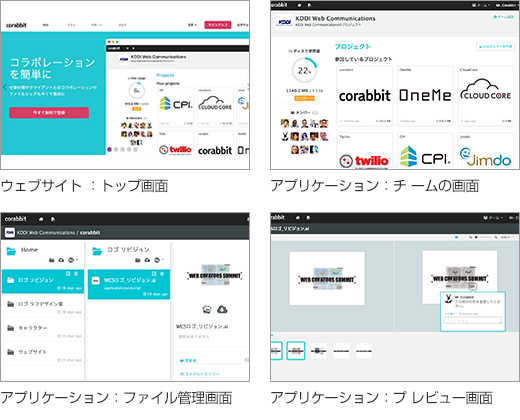Click the pink signup button in website header
Image resolution: width=520 pixels, height=420 pixels.
pos(218,25)
